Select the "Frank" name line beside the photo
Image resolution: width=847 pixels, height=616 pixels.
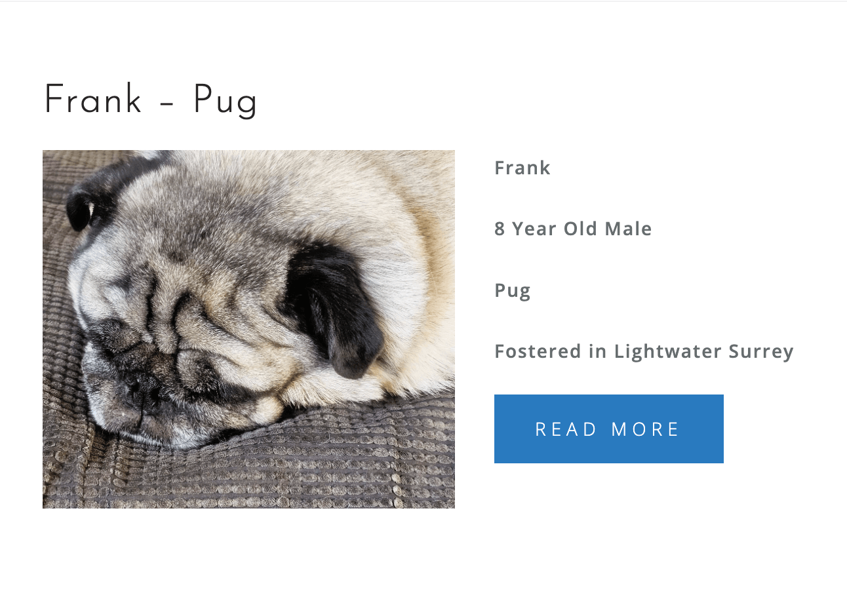(x=522, y=168)
